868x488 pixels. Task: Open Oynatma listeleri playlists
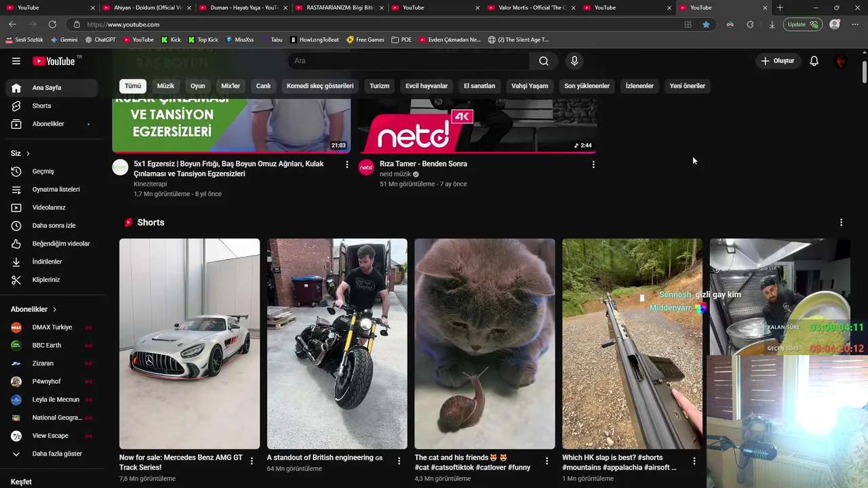click(52, 189)
